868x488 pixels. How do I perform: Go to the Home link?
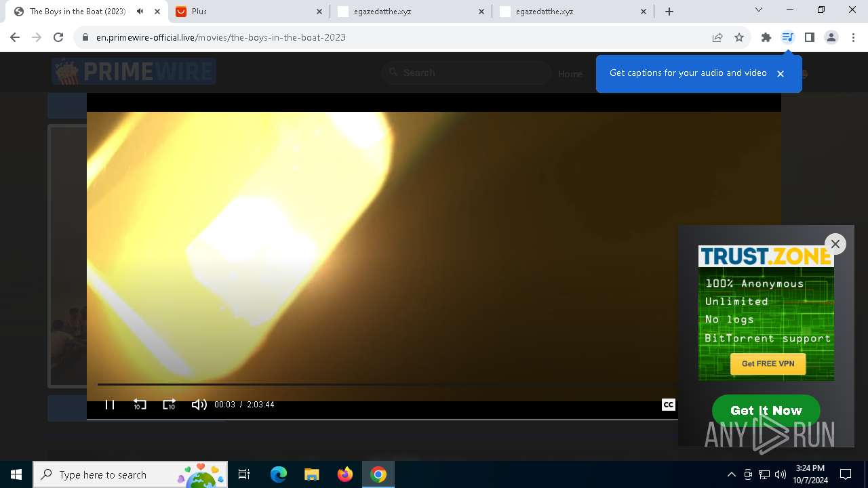570,74
